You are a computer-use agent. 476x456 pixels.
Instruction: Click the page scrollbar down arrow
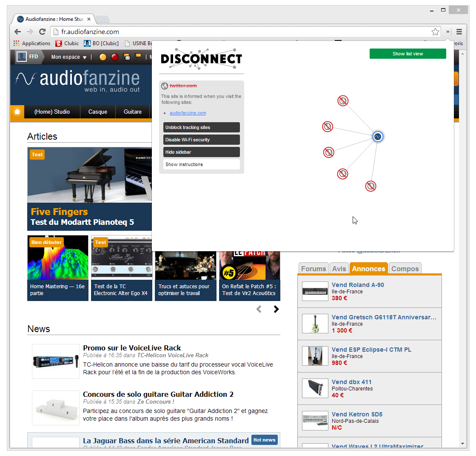(462, 444)
